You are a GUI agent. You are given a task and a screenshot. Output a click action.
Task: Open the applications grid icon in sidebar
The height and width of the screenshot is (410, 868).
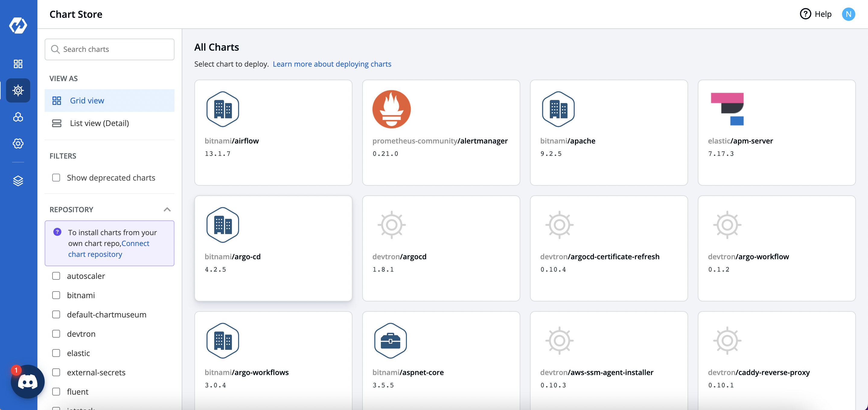click(x=18, y=64)
